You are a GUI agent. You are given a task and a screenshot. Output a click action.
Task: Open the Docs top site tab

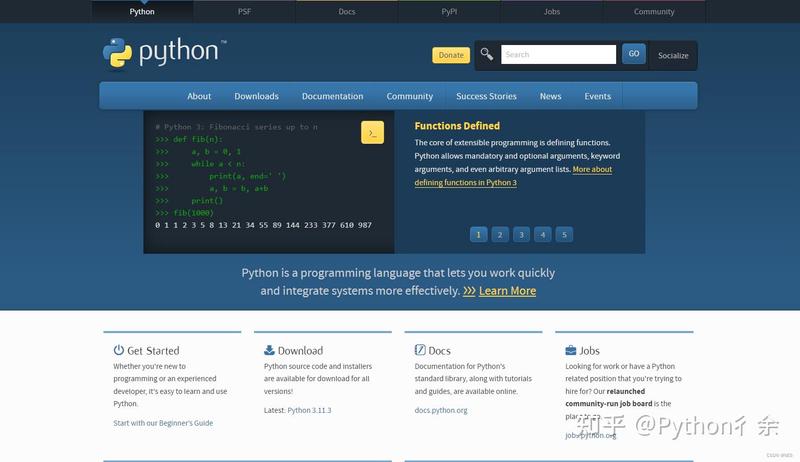click(347, 11)
